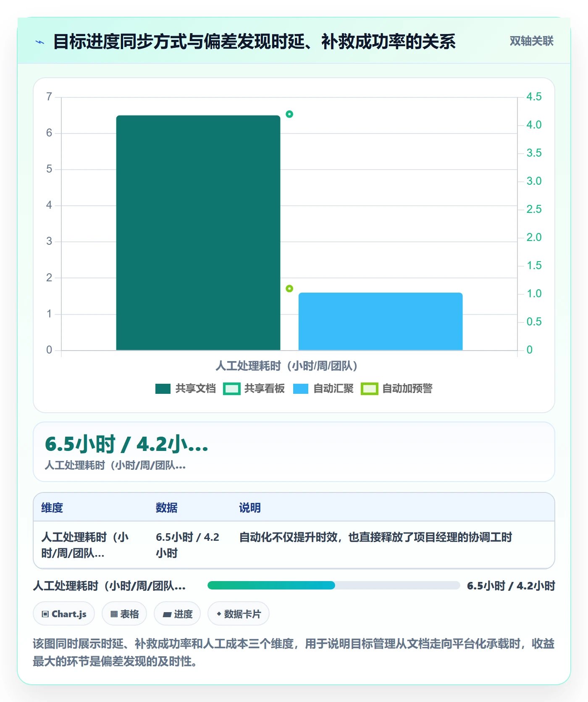Screen dimensions: 588x702
Task: Toggle the 共享文档 legend series
Action: coord(186,388)
